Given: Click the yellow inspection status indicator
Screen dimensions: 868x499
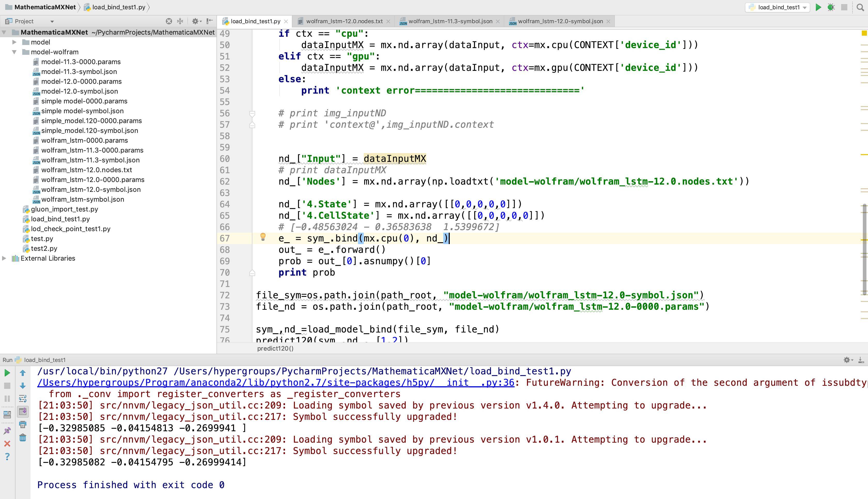Looking at the screenshot, I should click(864, 33).
